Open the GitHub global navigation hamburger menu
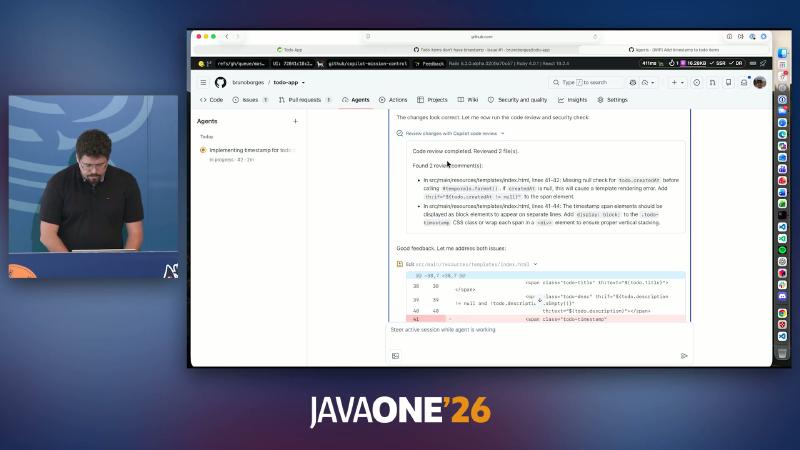The height and width of the screenshot is (450, 800). (203, 82)
